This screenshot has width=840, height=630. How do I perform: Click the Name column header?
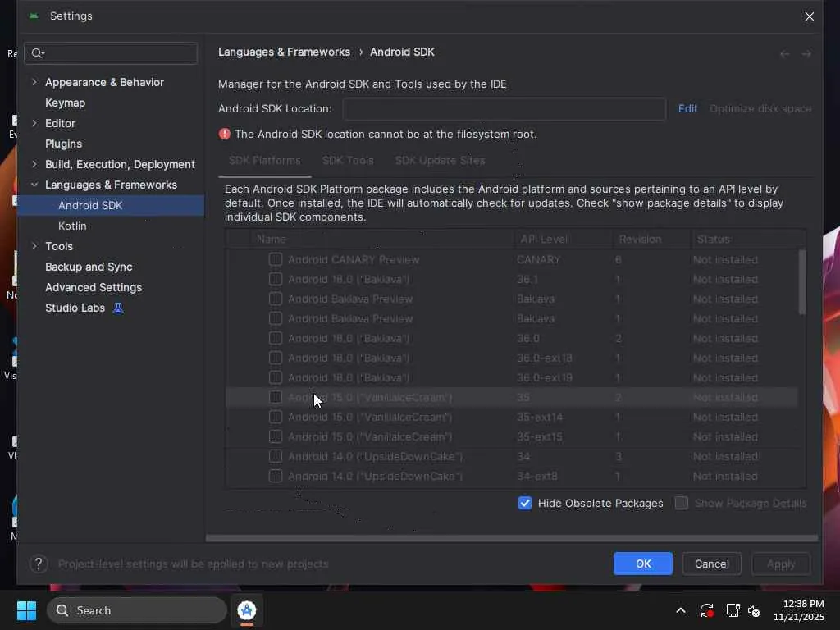[382, 239]
